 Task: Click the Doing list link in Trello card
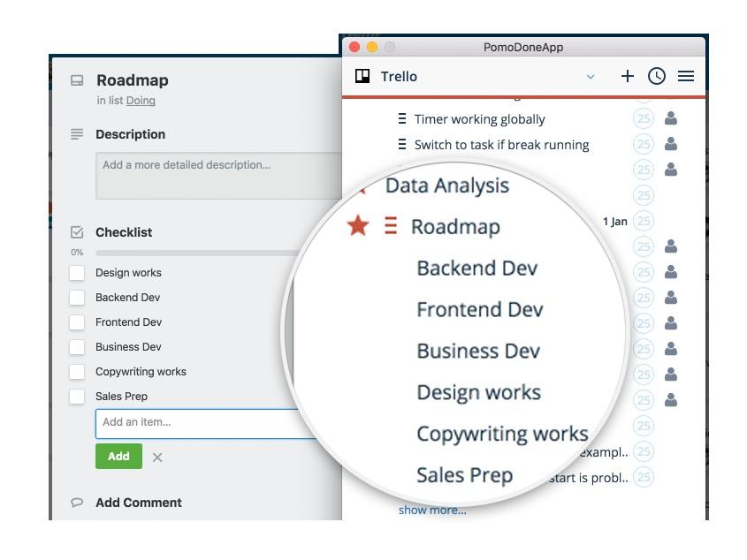[141, 101]
